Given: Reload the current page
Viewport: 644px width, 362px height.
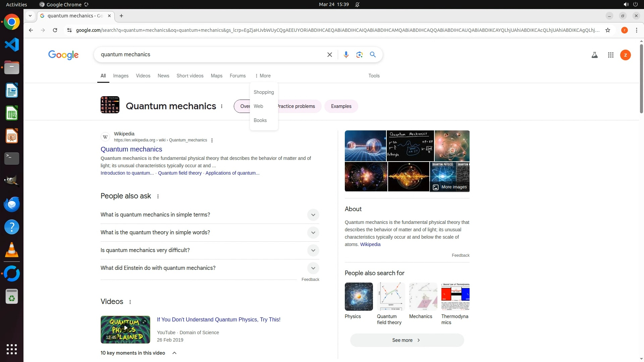Looking at the screenshot, I should 55,30.
